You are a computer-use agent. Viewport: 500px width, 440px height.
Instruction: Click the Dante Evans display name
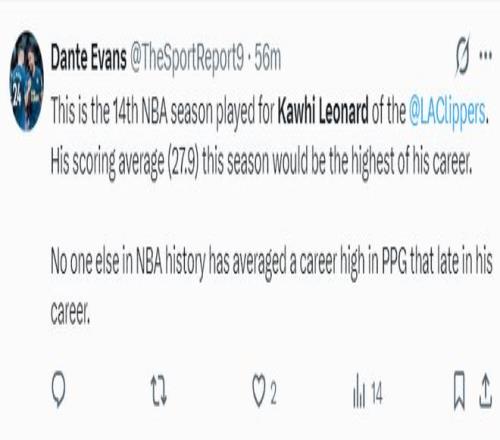(x=89, y=58)
